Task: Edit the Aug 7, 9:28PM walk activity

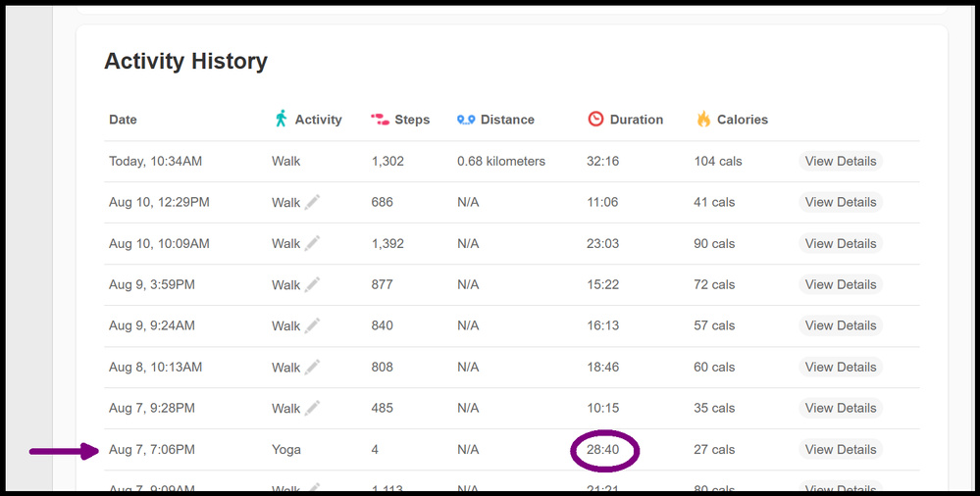Action: [312, 408]
